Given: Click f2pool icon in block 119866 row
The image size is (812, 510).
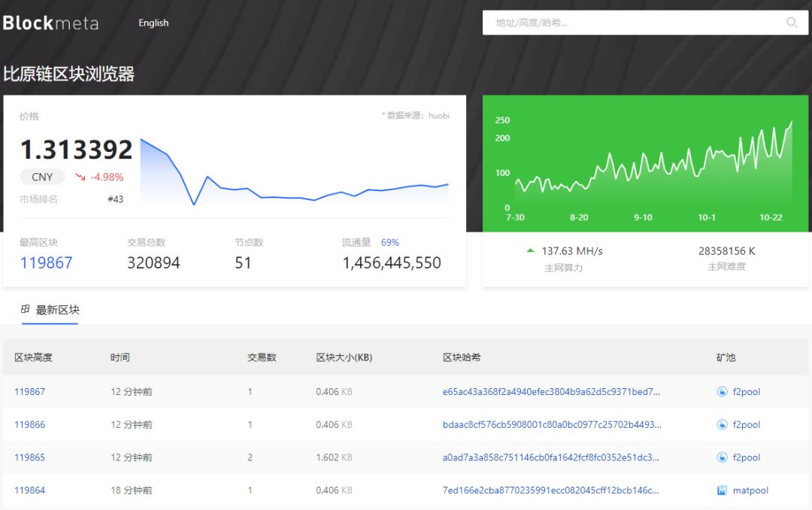Looking at the screenshot, I should [722, 425].
